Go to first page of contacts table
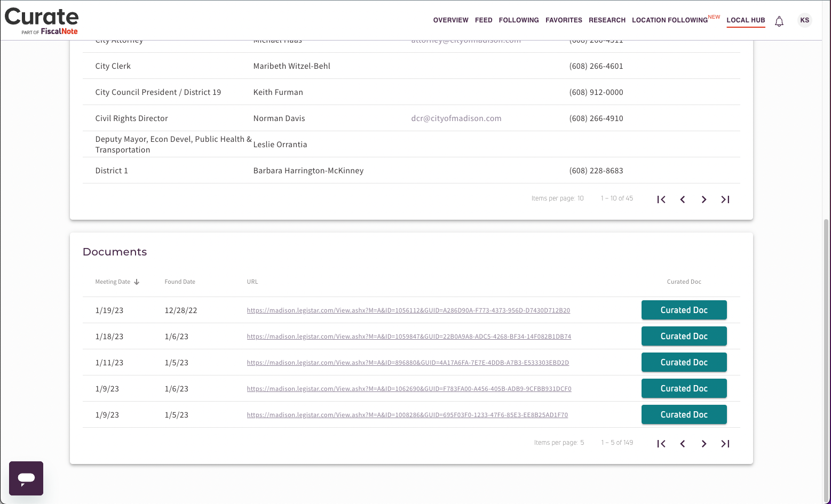 coord(661,199)
